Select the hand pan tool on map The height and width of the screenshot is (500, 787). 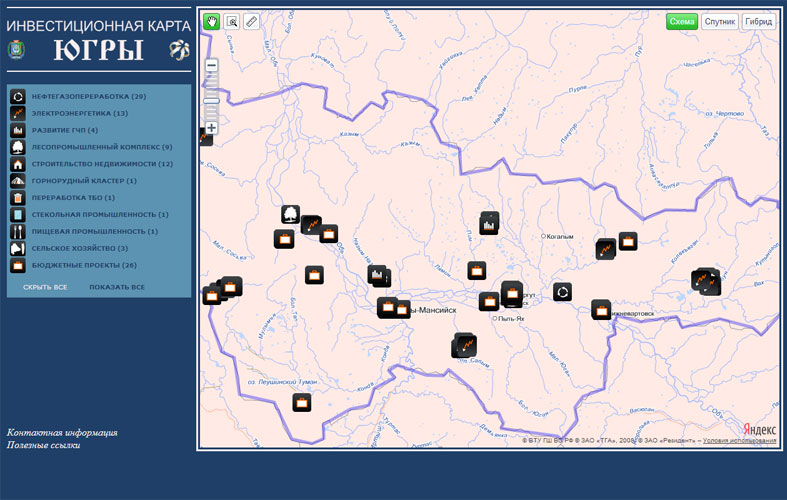pos(212,22)
